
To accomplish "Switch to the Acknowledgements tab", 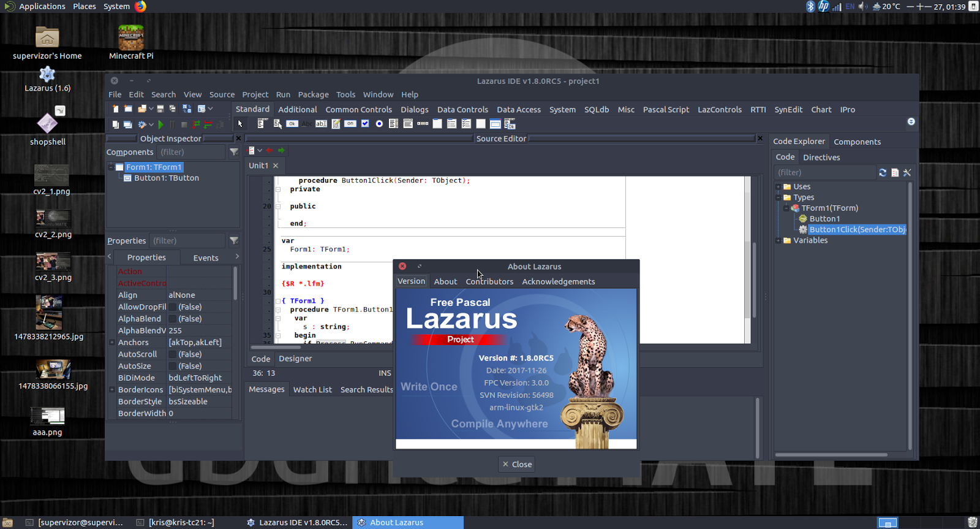I will tap(559, 281).
